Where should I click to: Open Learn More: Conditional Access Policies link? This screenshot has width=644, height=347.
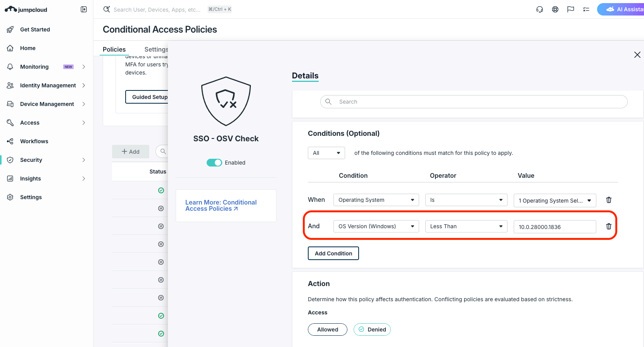pos(221,205)
